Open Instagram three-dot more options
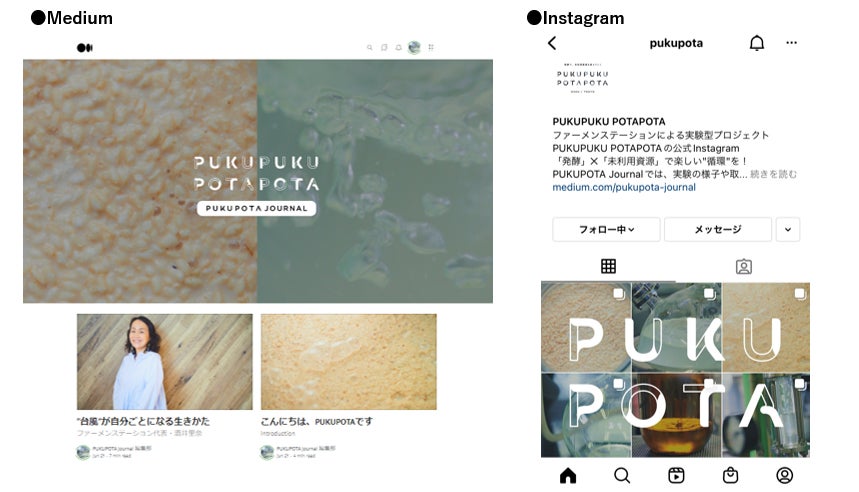The height and width of the screenshot is (492, 859). click(x=791, y=43)
